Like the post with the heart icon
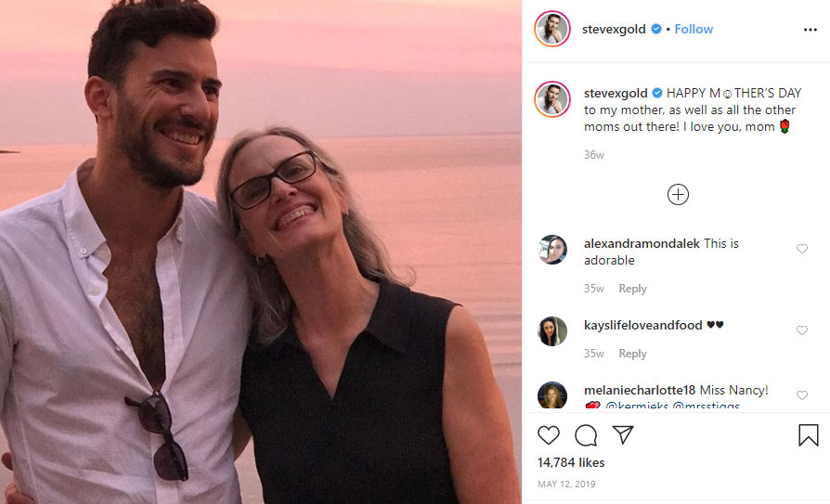 point(549,435)
